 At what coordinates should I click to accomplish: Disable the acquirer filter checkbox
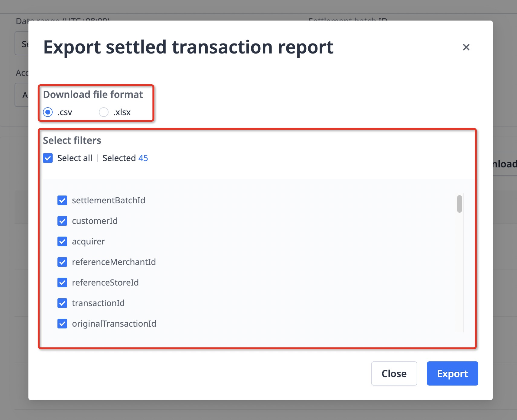(62, 241)
